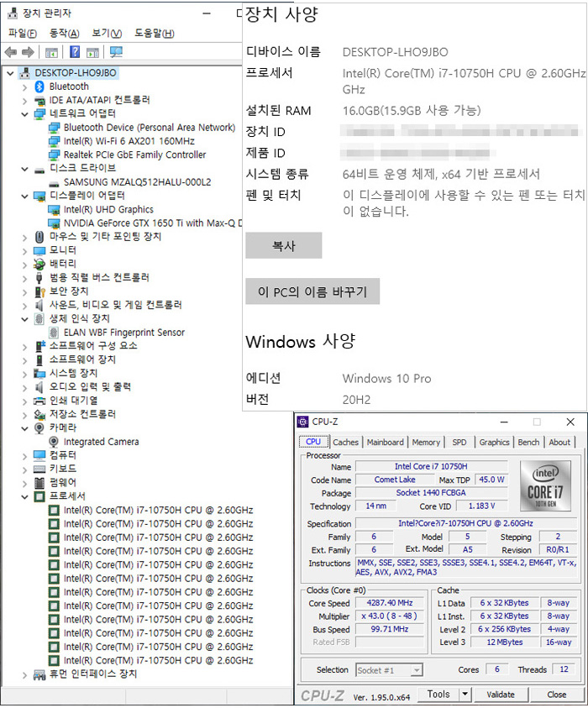Switch to the SPD tab in CPU-Z

pos(459,443)
